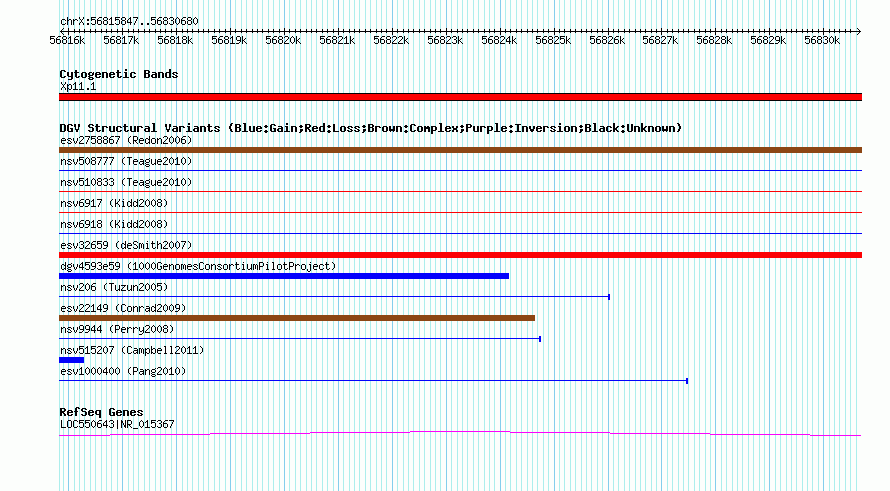Click the red nsv510833 loss line
This screenshot has width=890, height=491.
pyautogui.click(x=460, y=191)
